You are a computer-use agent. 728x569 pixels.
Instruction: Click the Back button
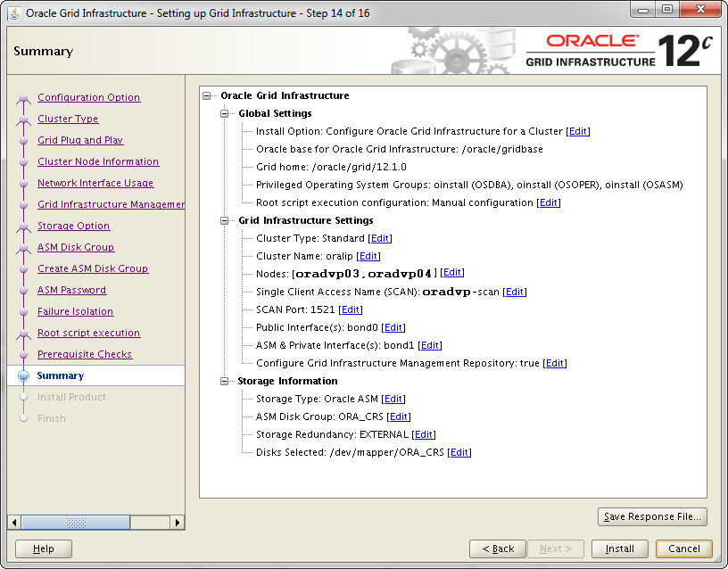(497, 548)
